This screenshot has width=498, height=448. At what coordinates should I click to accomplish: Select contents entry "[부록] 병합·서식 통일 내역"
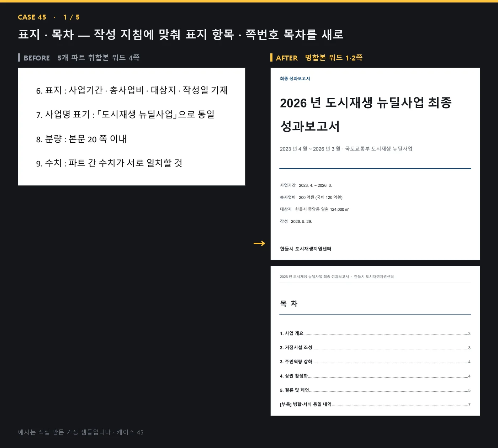tap(375, 405)
